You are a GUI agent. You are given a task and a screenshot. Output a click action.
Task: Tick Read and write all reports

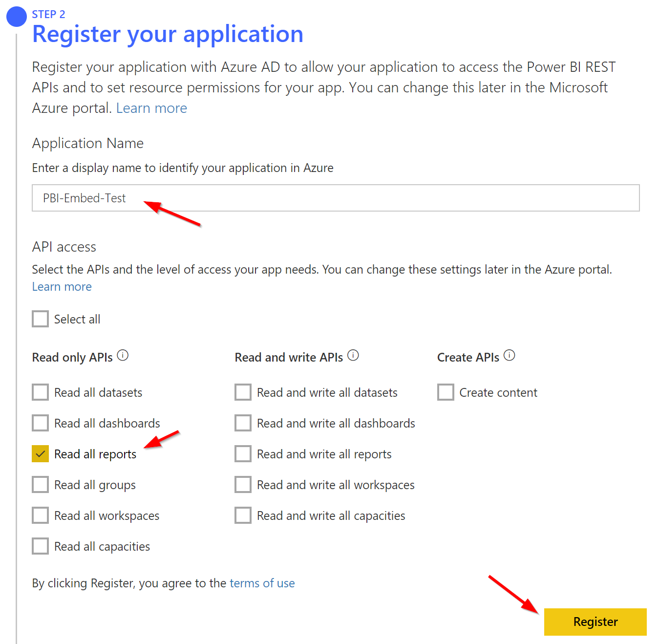[x=243, y=454]
